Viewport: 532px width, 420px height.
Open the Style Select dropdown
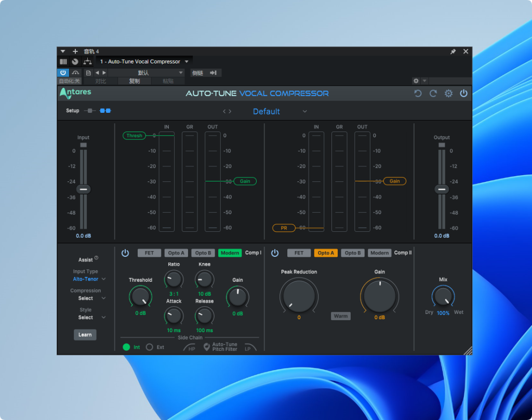coord(91,318)
